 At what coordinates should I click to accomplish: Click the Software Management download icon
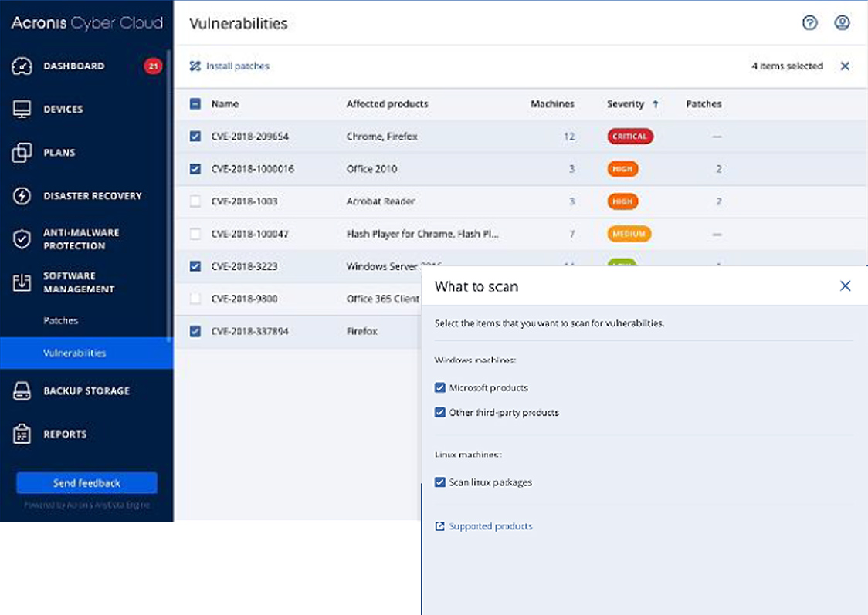click(x=22, y=282)
